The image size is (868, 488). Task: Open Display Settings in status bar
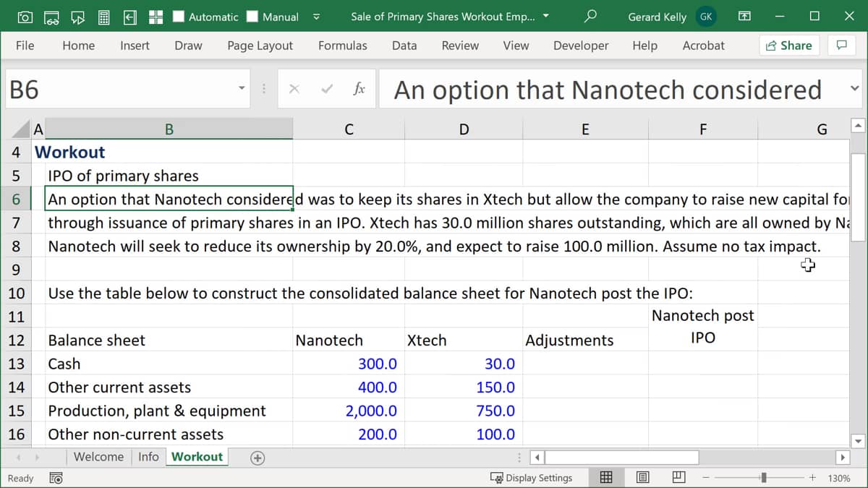[531, 478]
